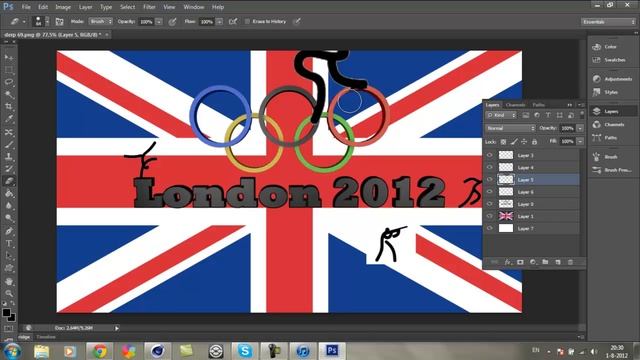Select the Rectangular Marquee tool

[x=9, y=70]
